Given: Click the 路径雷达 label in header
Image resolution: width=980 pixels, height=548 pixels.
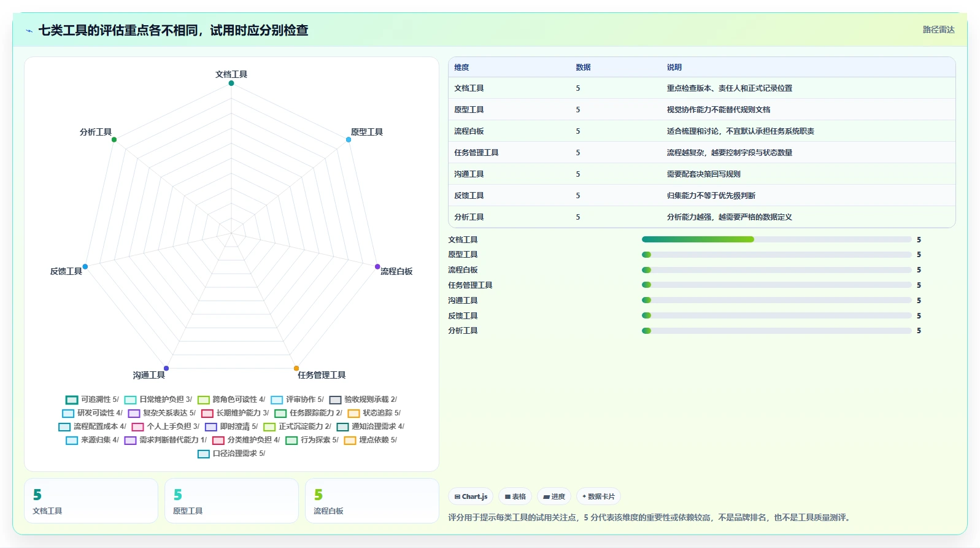Looking at the screenshot, I should click(x=939, y=29).
